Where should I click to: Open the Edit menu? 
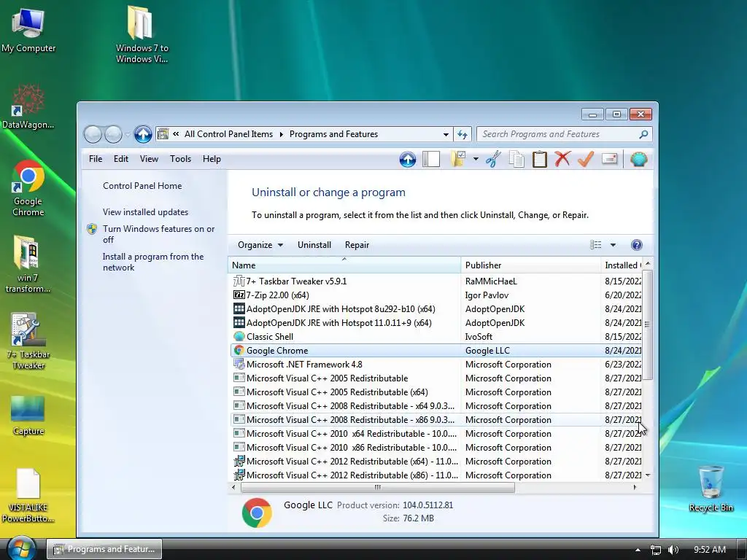tap(121, 159)
